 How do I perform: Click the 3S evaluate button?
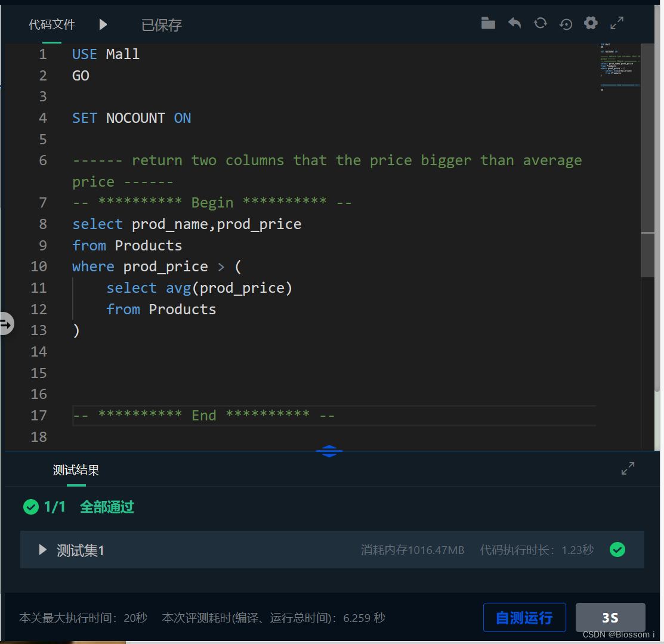point(610,617)
